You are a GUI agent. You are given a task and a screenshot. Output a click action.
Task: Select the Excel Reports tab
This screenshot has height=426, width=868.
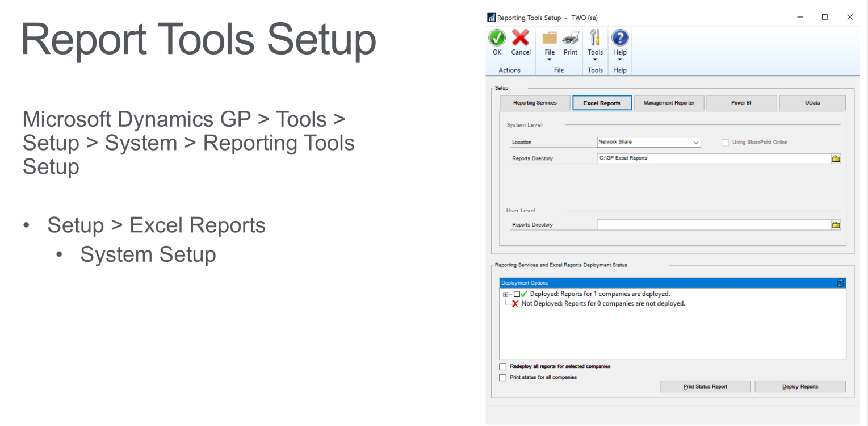coord(602,103)
